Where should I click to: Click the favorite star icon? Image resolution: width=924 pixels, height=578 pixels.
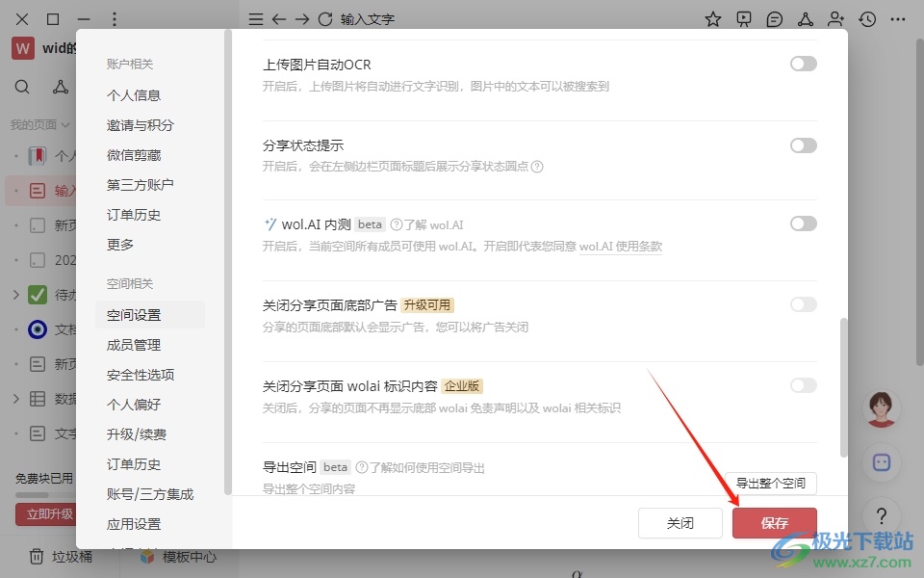[713, 19]
